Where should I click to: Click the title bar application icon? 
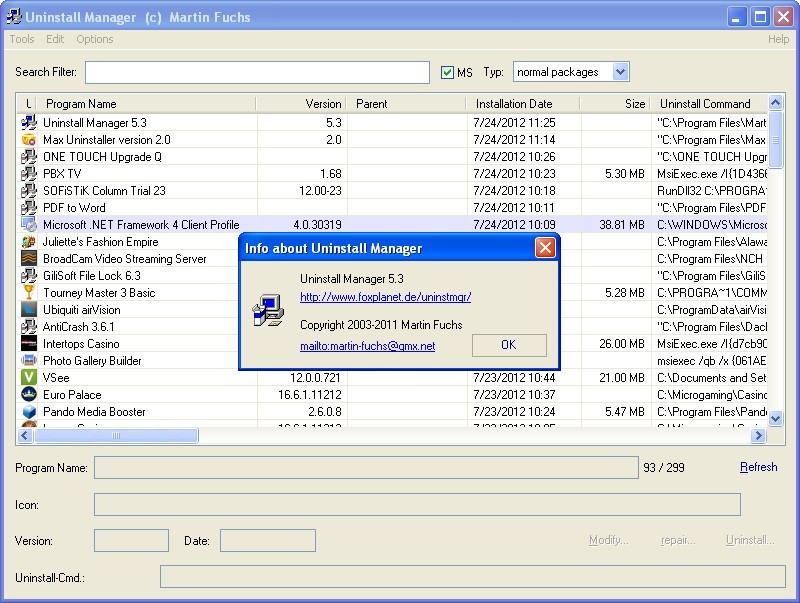[14, 16]
